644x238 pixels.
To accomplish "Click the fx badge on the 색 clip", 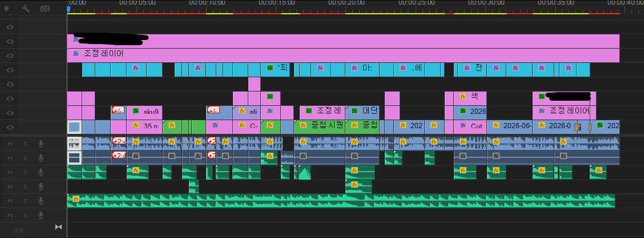I will pos(463,97).
